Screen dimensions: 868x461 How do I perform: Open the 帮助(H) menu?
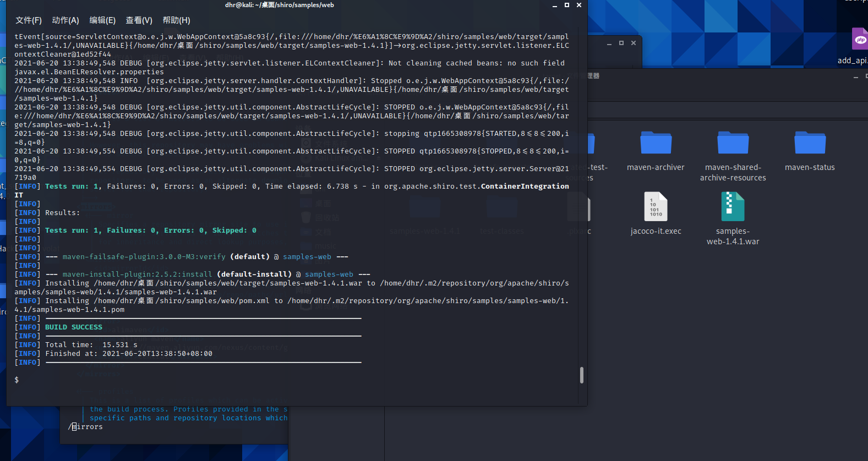click(x=176, y=20)
